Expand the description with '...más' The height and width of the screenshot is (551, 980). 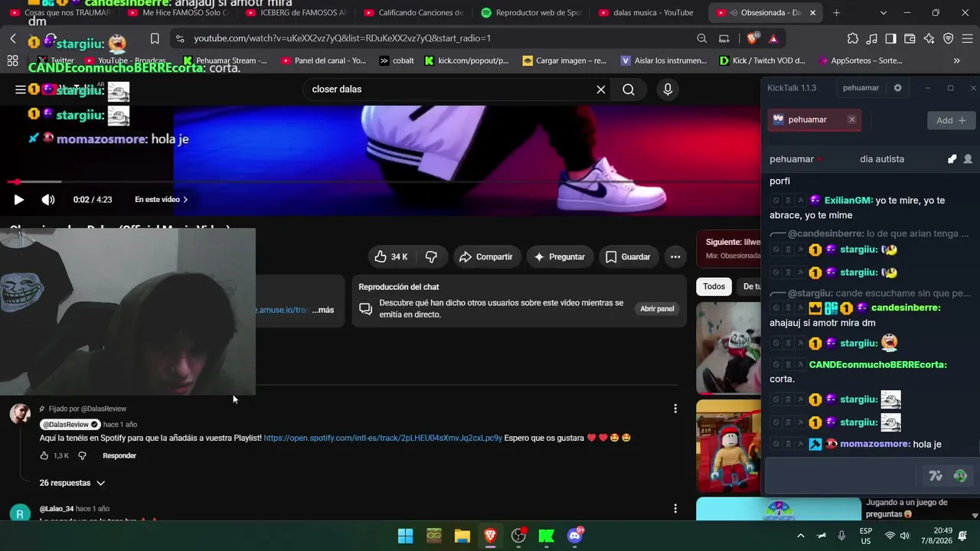pyautogui.click(x=323, y=310)
